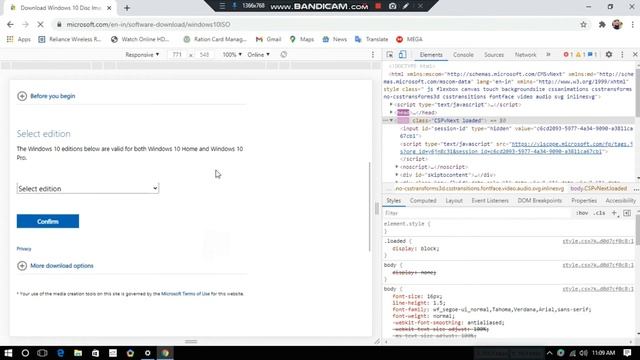
Task: Show more DevTools tabs
Action: coord(548,55)
